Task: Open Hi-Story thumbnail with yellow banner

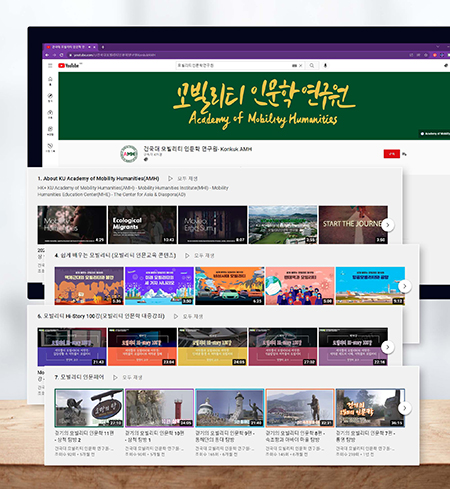Action: click(213, 347)
